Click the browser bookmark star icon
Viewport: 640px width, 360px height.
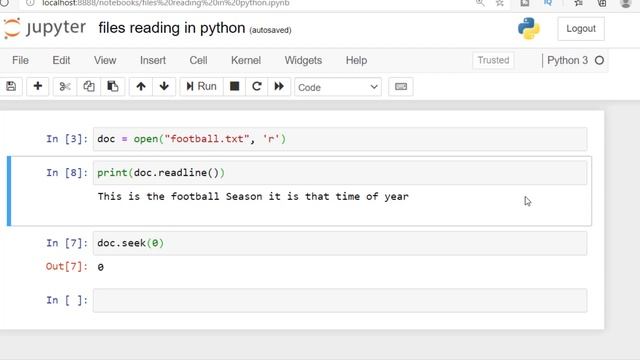click(500, 3)
